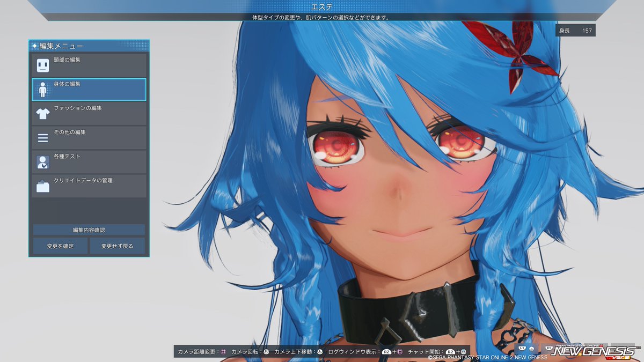Click the ログウィンドウ表示 hint text
Screen dimensions: 644x362
click(352, 352)
